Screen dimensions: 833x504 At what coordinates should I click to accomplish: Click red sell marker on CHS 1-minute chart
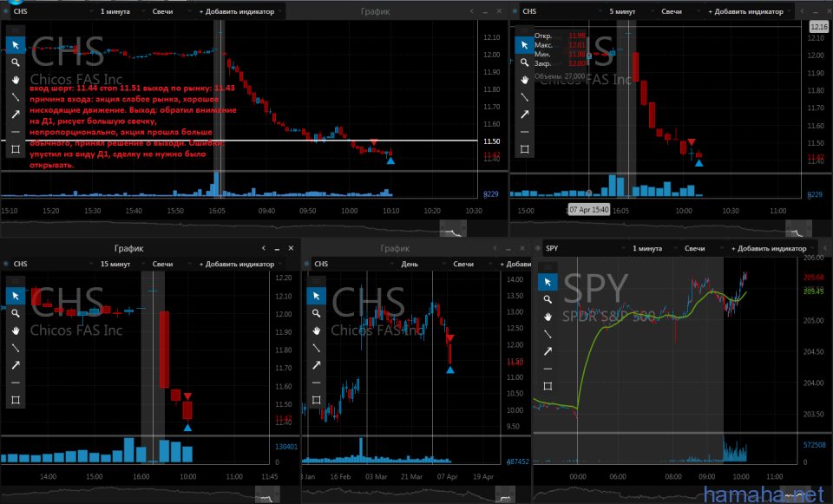pos(374,142)
